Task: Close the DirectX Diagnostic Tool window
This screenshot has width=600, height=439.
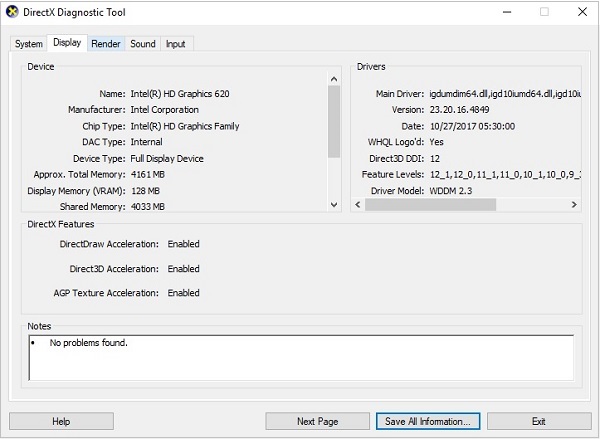Action: (x=582, y=12)
